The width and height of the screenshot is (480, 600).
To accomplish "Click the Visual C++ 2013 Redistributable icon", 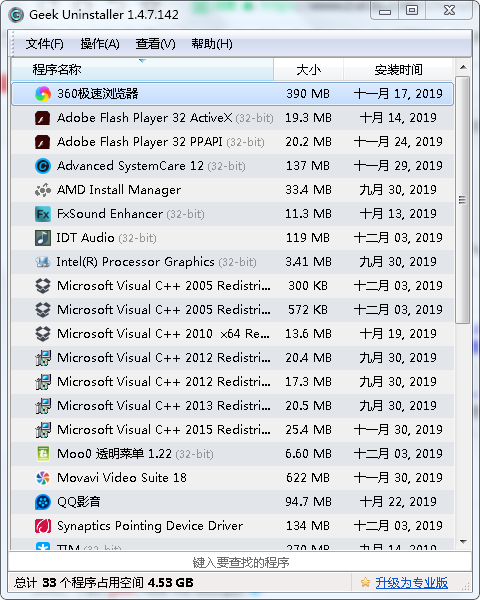I will tap(43, 406).
